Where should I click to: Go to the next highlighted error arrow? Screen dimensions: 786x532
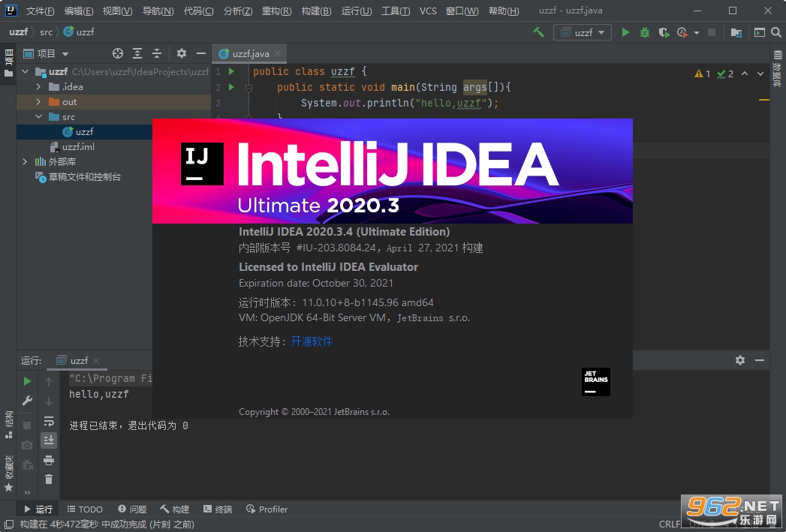[760, 74]
